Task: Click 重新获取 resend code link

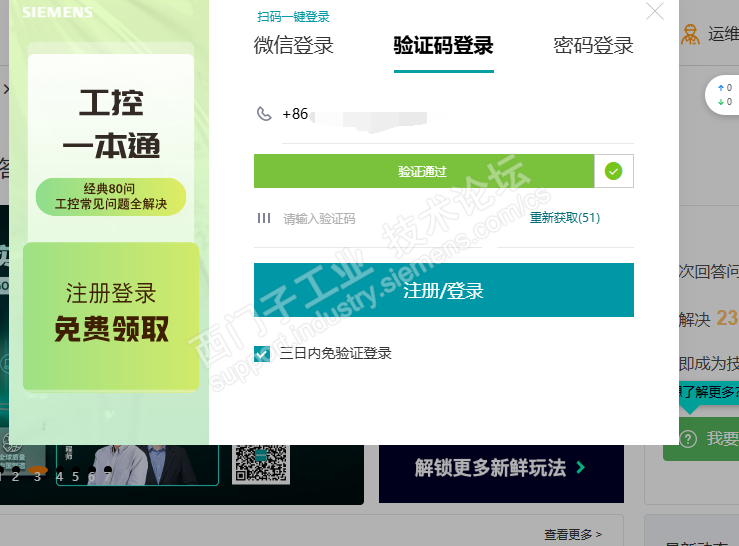Action: click(x=565, y=218)
